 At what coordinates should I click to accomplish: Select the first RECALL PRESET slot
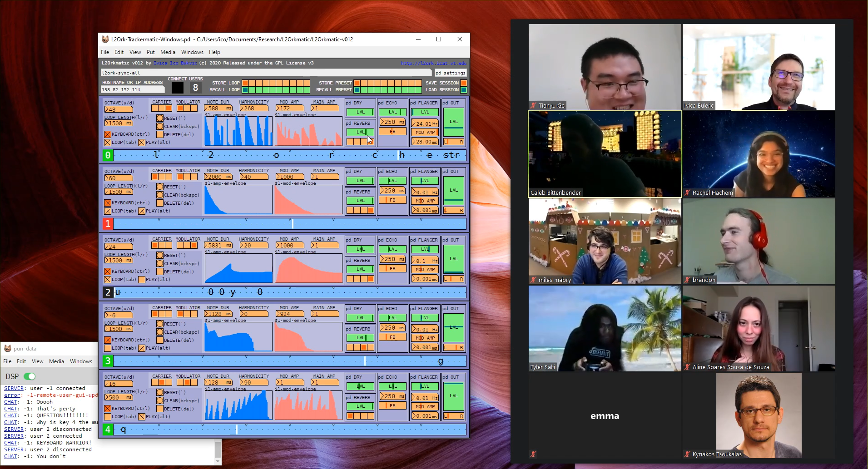pos(357,90)
